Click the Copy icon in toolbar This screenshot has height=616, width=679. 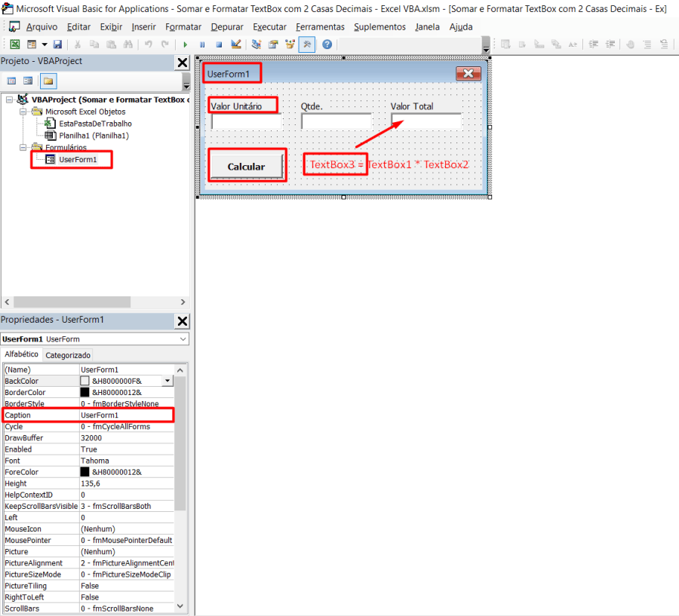tap(94, 44)
